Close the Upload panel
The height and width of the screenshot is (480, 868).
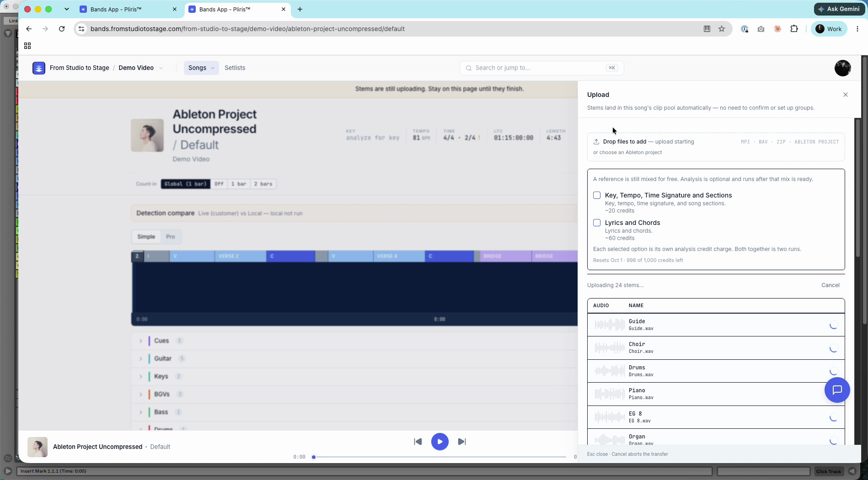pyautogui.click(x=845, y=95)
